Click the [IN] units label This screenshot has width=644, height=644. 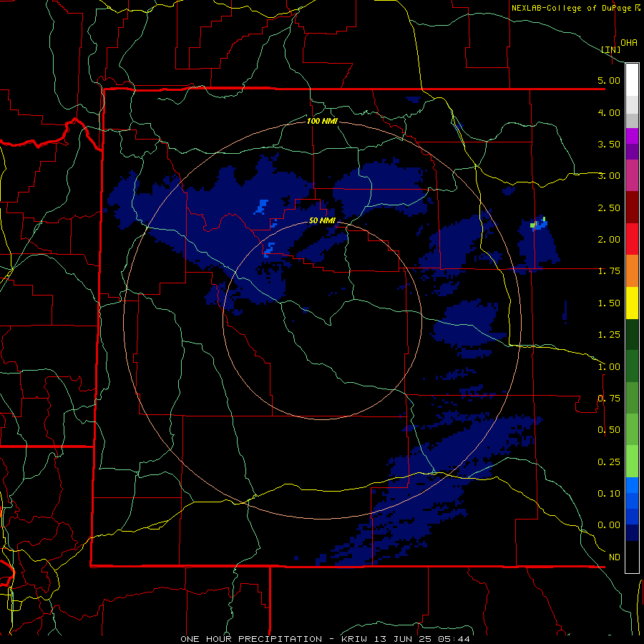(611, 49)
